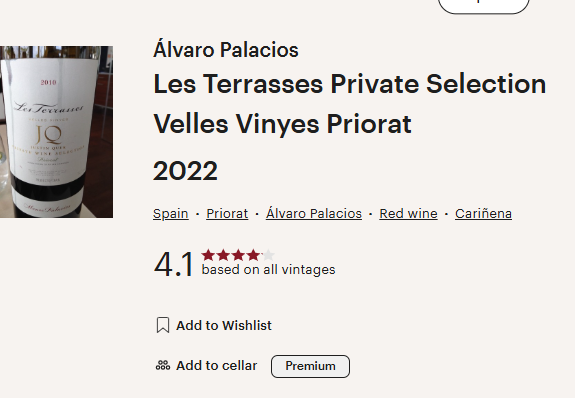Click the bookmark icon beside Add to Wishlist
Image resolution: width=575 pixels, height=398 pixels.
(x=163, y=325)
